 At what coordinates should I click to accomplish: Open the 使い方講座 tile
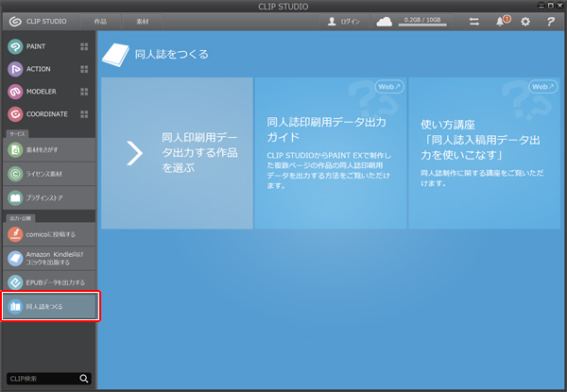click(484, 153)
